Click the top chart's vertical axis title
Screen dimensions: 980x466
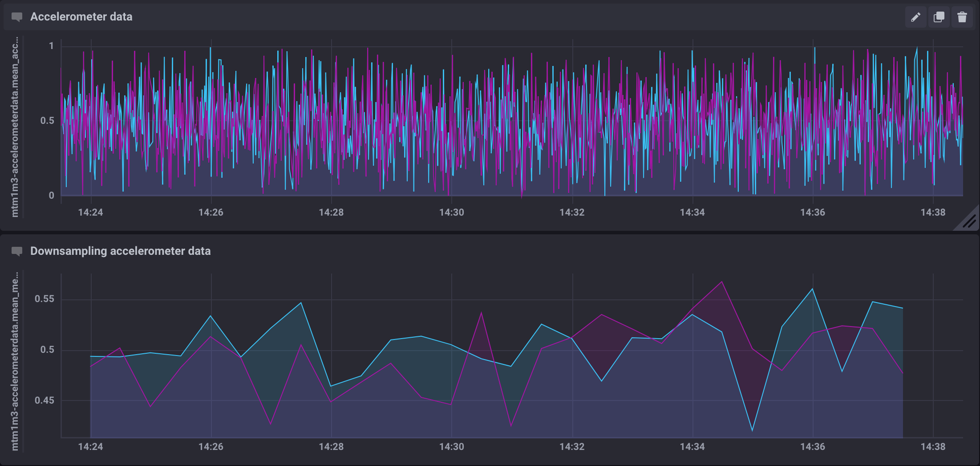pyautogui.click(x=15, y=127)
